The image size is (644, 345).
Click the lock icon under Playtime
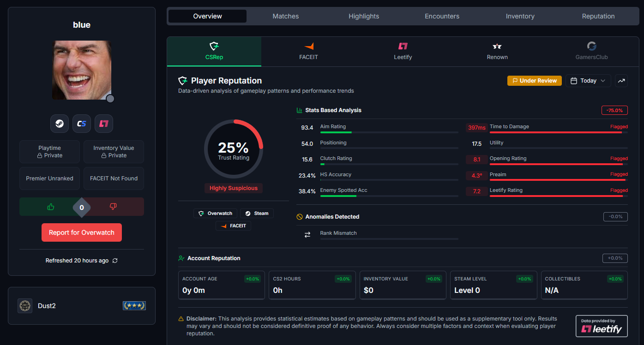click(40, 155)
